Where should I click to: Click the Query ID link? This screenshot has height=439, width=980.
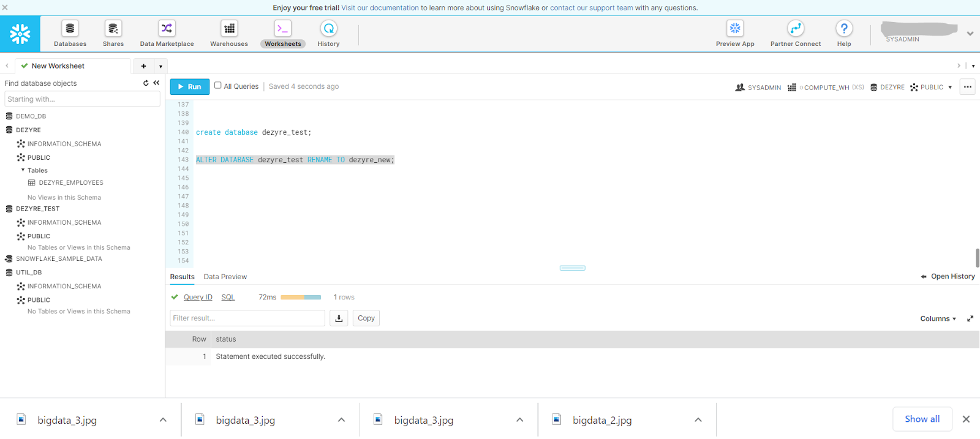coord(198,298)
